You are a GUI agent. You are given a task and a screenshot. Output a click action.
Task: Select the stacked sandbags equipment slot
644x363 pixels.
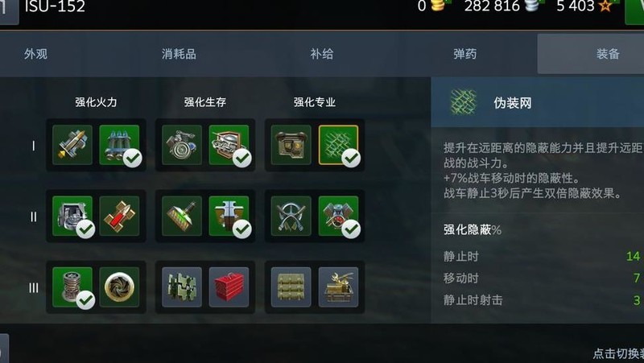(x=291, y=287)
